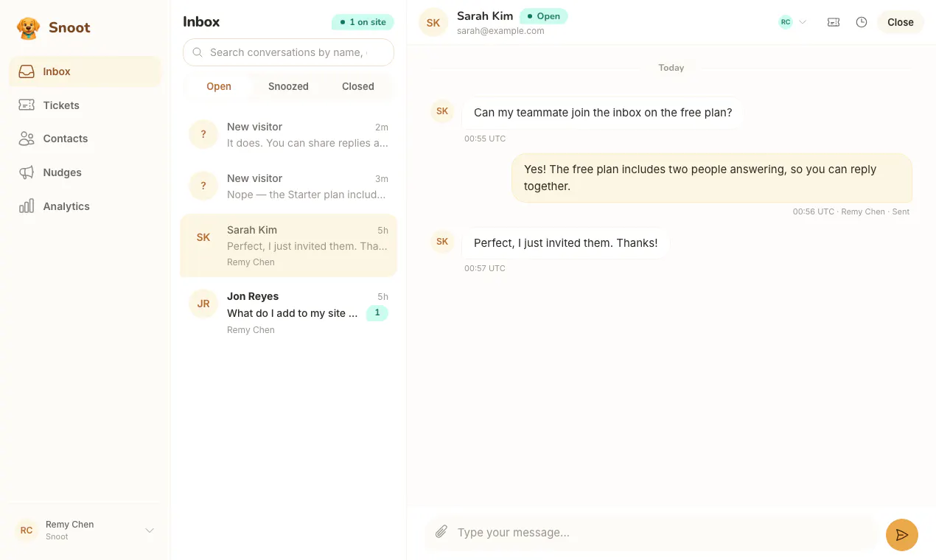
Task: Click the snooze clock icon
Action: 862,22
